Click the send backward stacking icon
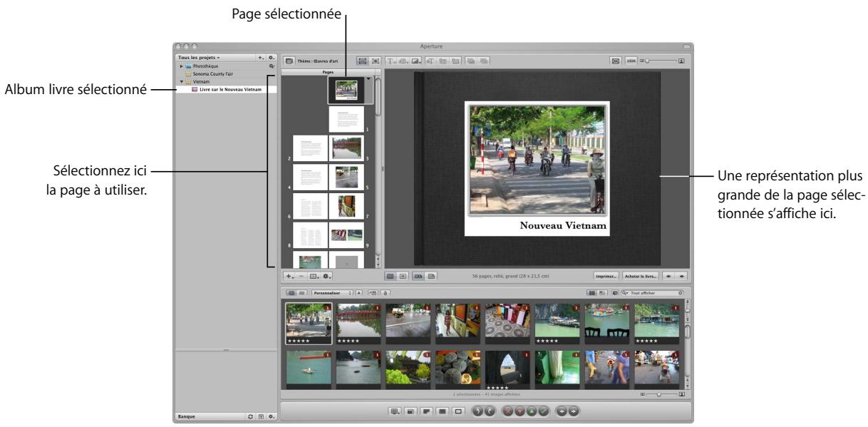868x427 pixels. tap(471, 61)
